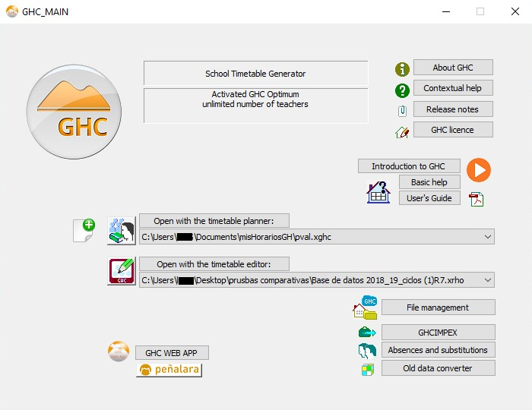Click the Old data converter cube icon
This screenshot has height=410, width=532.
pyautogui.click(x=368, y=370)
